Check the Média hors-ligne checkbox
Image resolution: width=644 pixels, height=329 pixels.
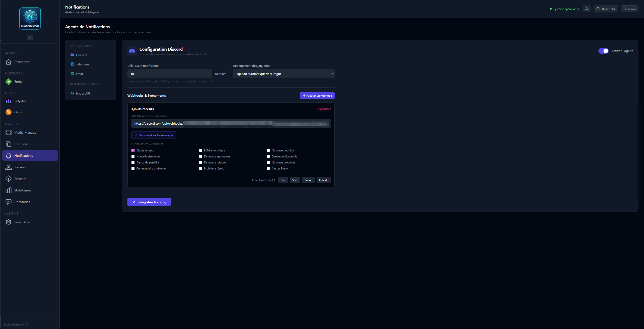200,150
